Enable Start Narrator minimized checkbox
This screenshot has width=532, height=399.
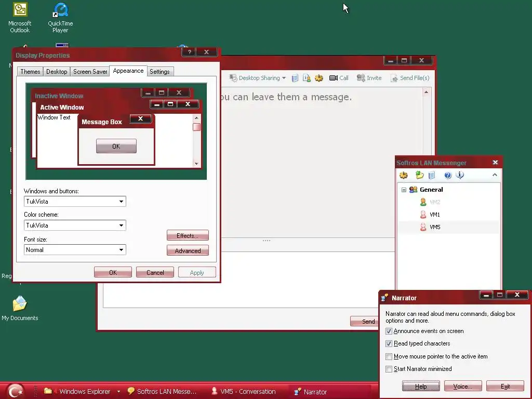[389, 369]
